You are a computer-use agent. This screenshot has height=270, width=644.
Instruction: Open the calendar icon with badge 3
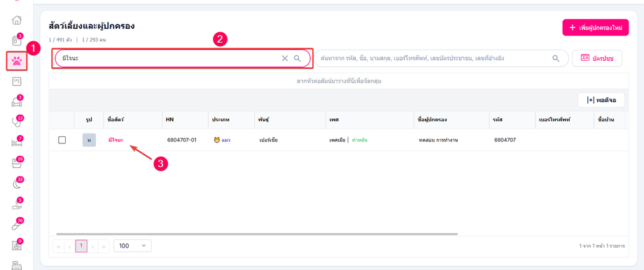tap(16, 40)
